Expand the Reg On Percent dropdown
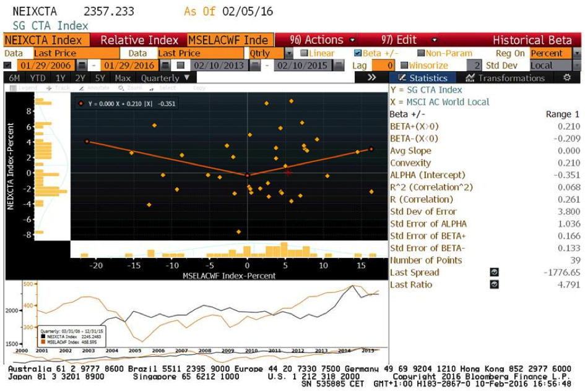 click(x=577, y=53)
